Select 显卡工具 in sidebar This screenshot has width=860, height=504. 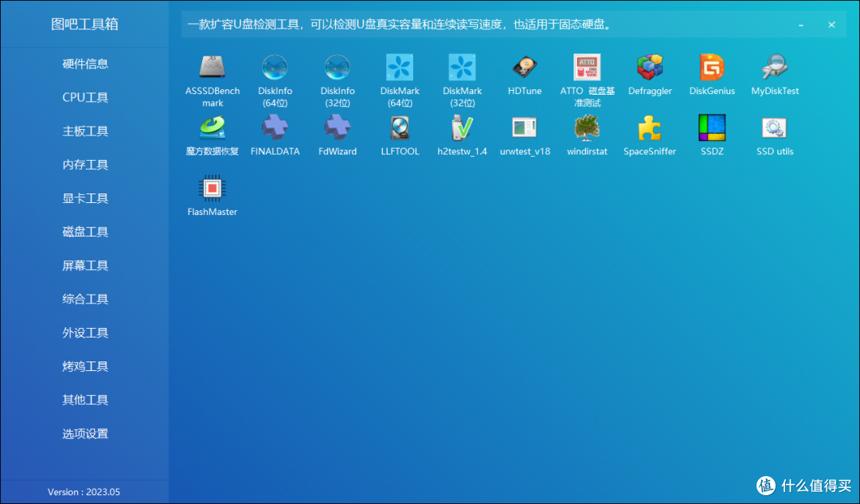(x=85, y=198)
